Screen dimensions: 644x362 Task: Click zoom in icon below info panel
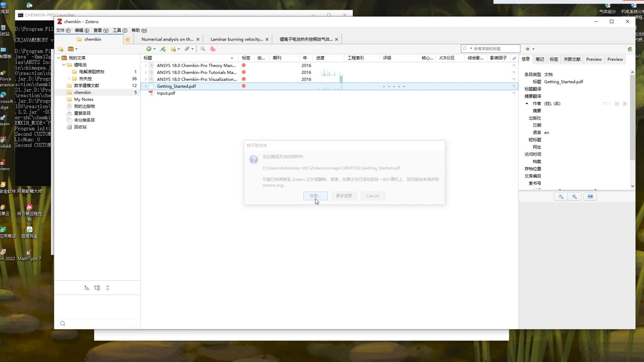(574, 197)
